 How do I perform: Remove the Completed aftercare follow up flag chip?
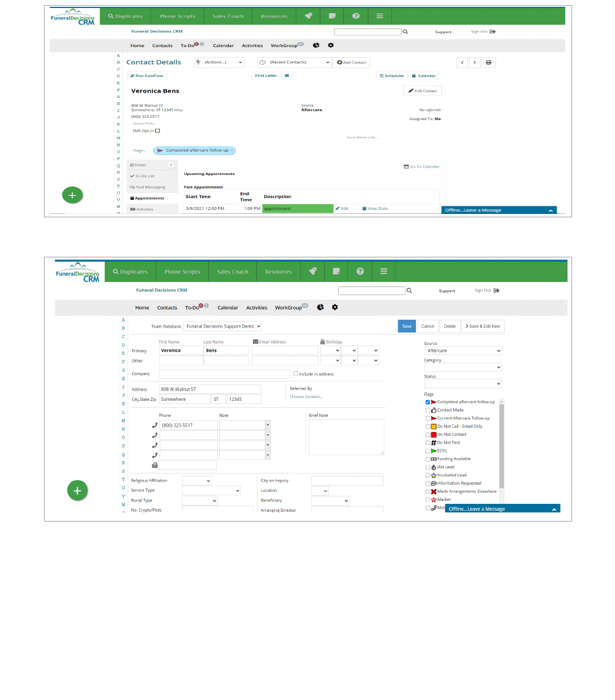point(232,150)
